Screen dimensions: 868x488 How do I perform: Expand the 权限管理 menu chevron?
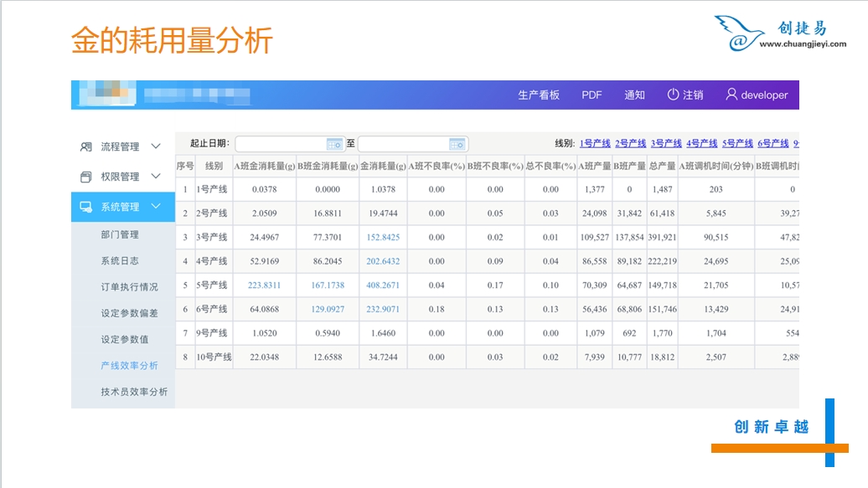pos(156,177)
